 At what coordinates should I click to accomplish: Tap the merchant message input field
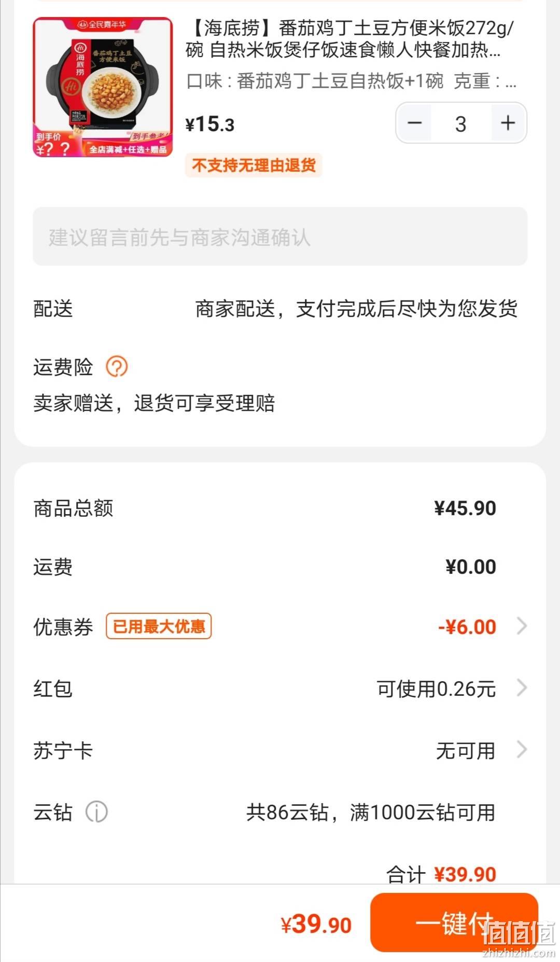pyautogui.click(x=280, y=237)
